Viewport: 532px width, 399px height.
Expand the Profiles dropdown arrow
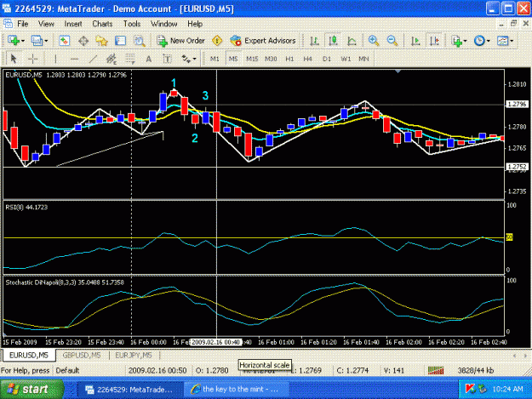pos(46,41)
